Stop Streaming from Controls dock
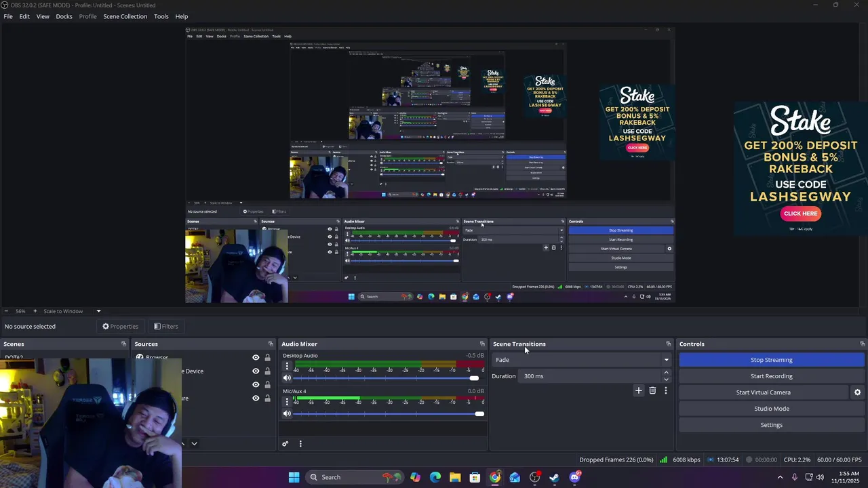Image resolution: width=868 pixels, height=488 pixels. (771, 360)
